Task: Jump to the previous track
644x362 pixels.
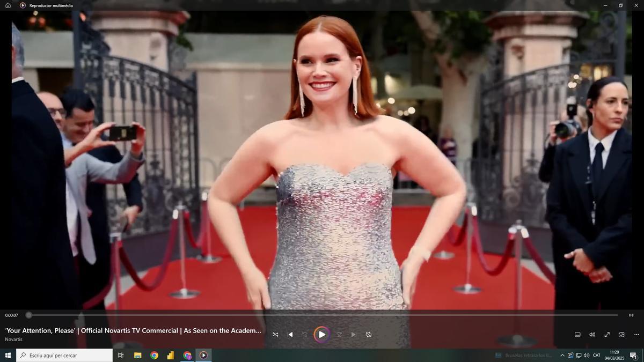Action: 290,334
